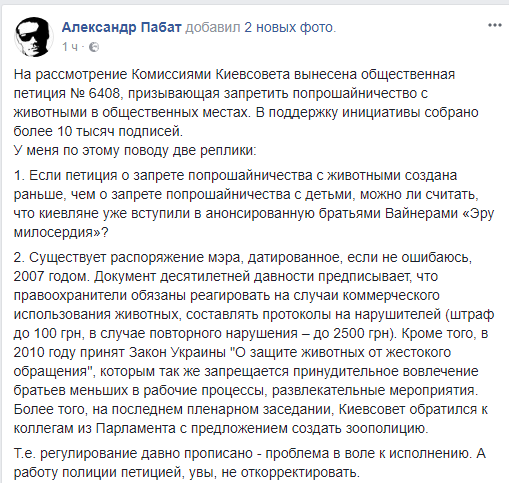Click the word 'зоополицию' ending the paragraph
The height and width of the screenshot is (483, 509).
point(386,428)
